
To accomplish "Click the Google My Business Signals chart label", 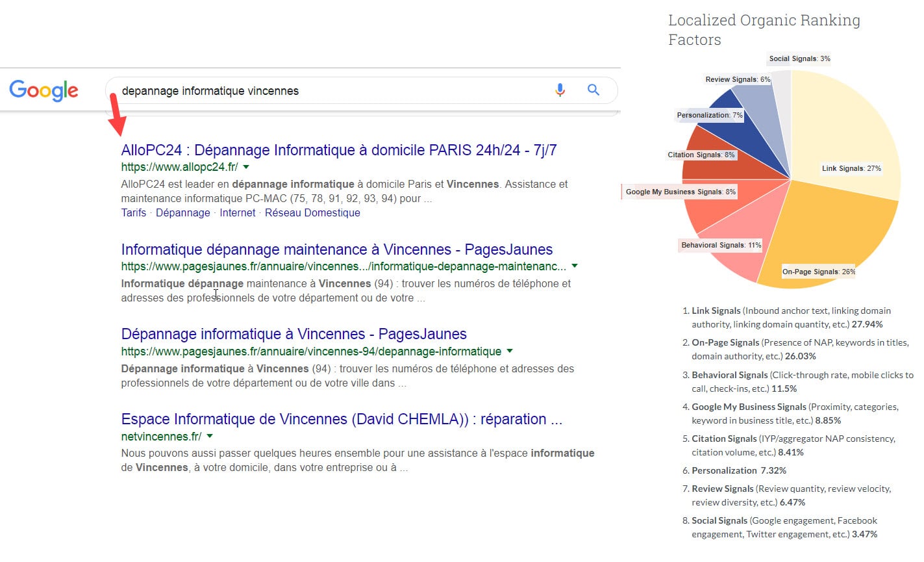I will (x=679, y=192).
